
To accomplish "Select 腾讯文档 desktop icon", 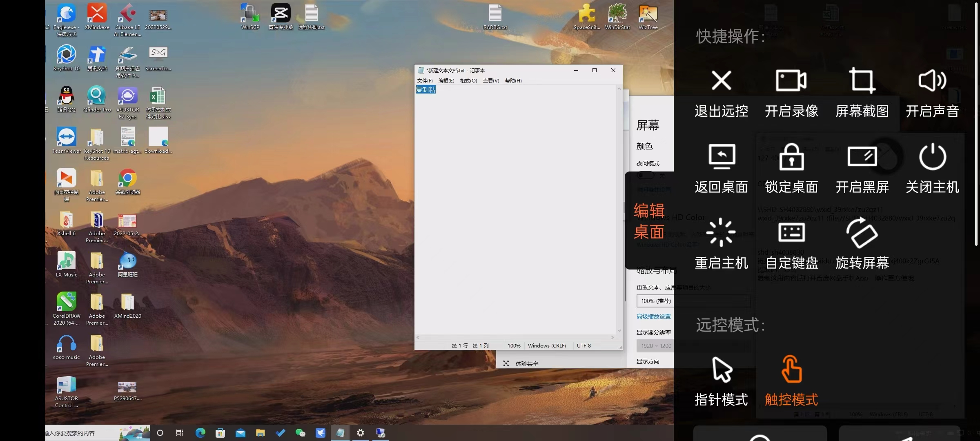I will (x=97, y=58).
